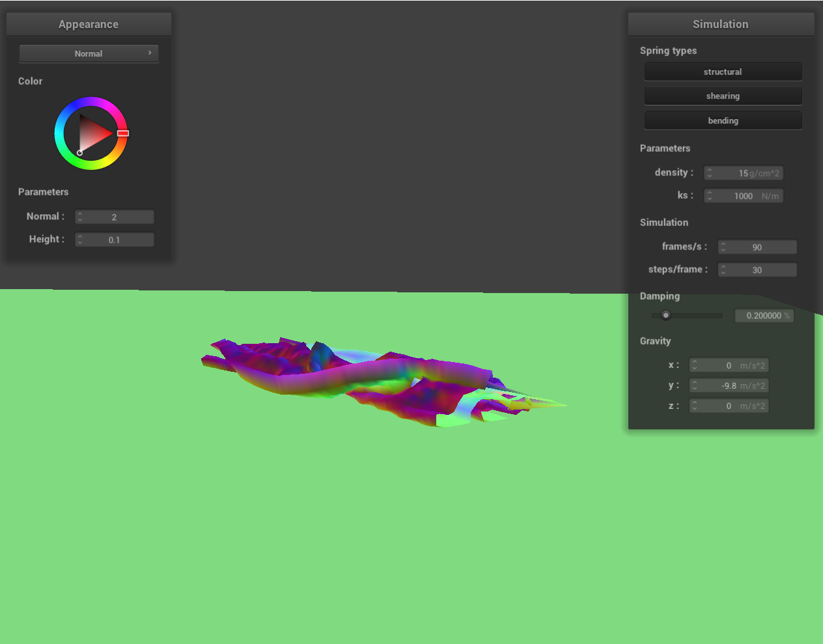Select the gravity z value field

(x=729, y=406)
